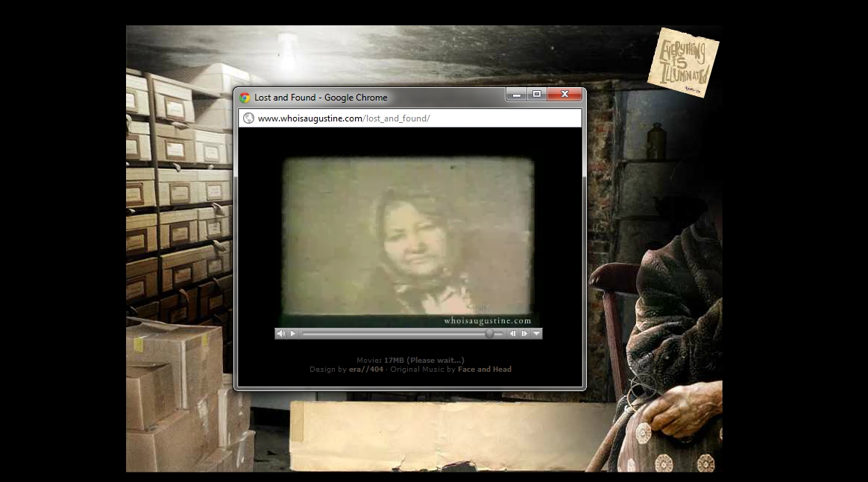Click the Movie: 17MB loading status text
This screenshot has height=482, width=868.
click(410, 361)
